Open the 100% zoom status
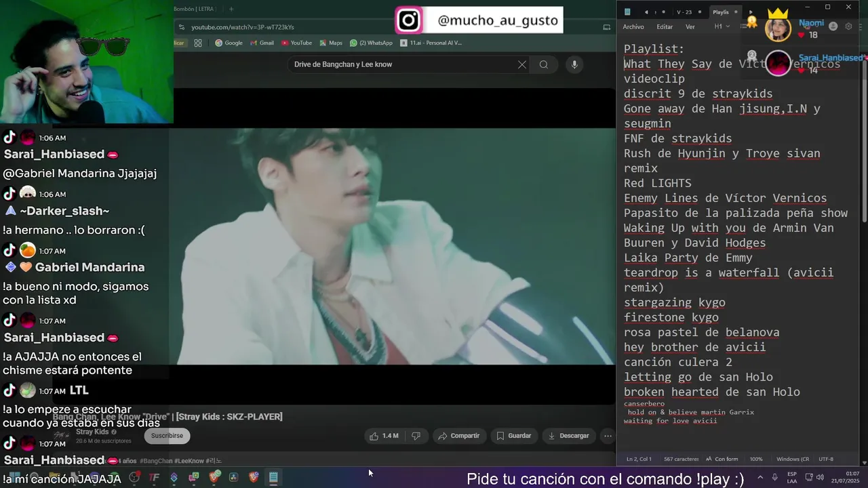 click(756, 459)
